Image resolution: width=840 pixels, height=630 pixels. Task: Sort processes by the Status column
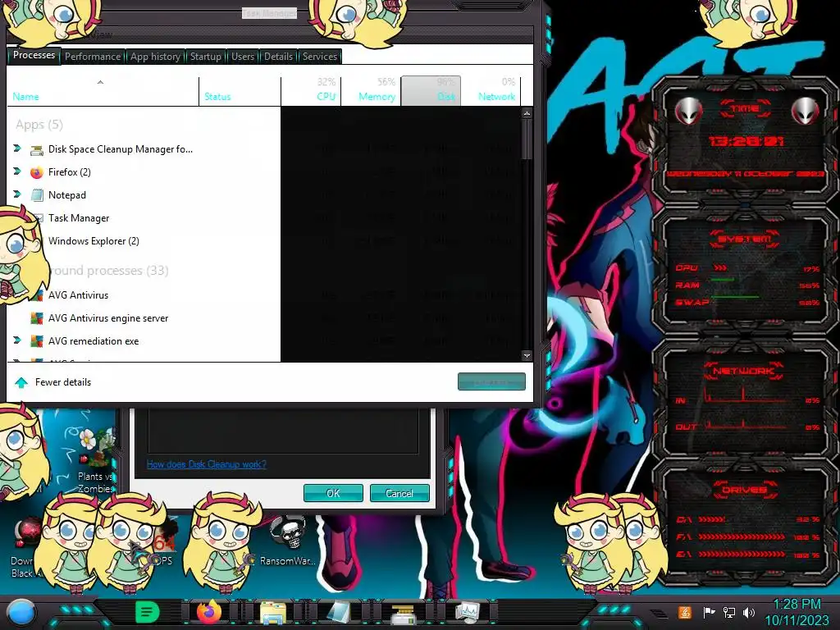click(240, 92)
